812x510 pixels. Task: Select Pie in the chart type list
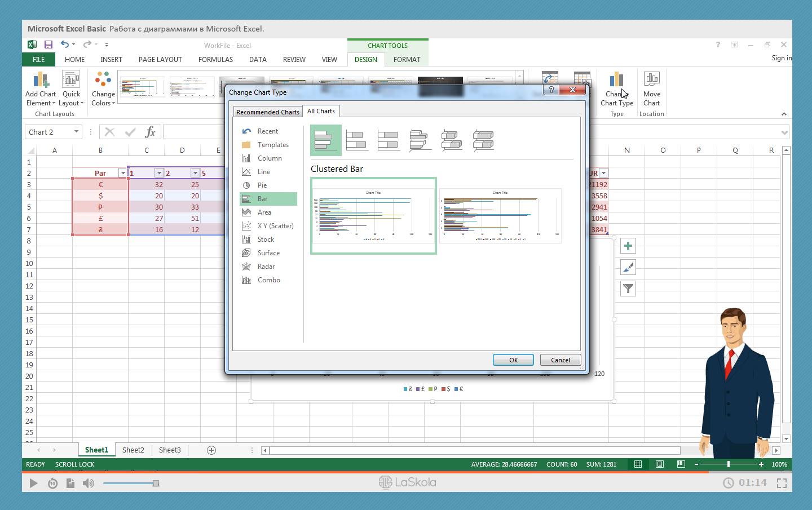click(x=262, y=185)
